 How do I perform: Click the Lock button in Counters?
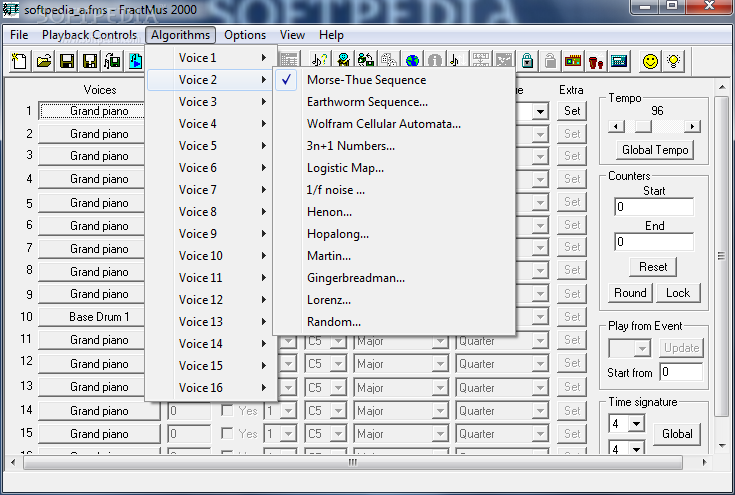click(678, 293)
